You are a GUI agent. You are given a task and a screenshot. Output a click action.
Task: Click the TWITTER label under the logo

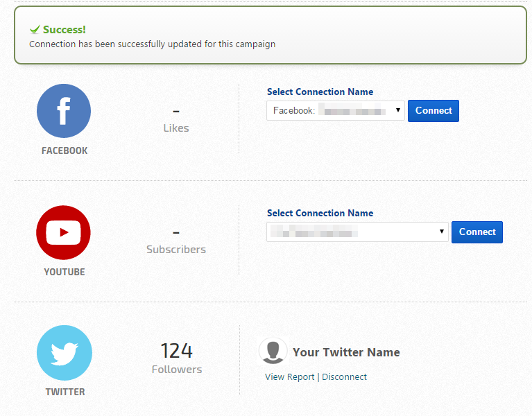tap(65, 392)
